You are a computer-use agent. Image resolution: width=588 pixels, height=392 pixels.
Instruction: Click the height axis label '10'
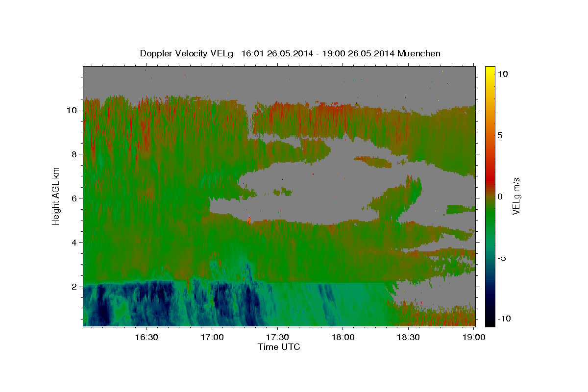(x=73, y=110)
